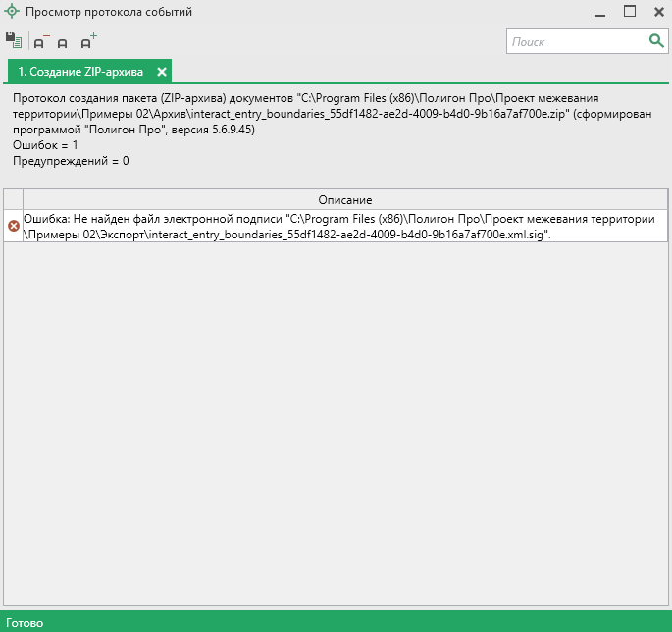Type in the Поиск search field
Screen dimensions: 672x632
576,41
